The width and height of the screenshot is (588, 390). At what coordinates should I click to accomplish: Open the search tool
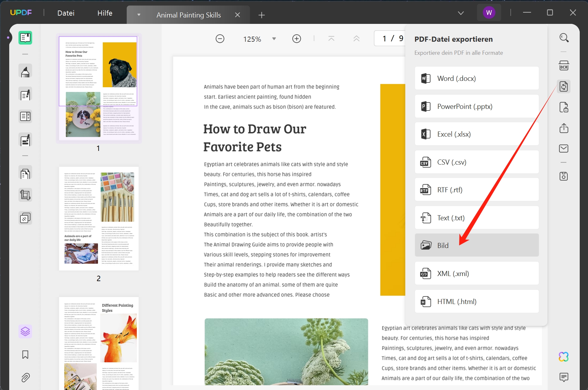tap(564, 38)
